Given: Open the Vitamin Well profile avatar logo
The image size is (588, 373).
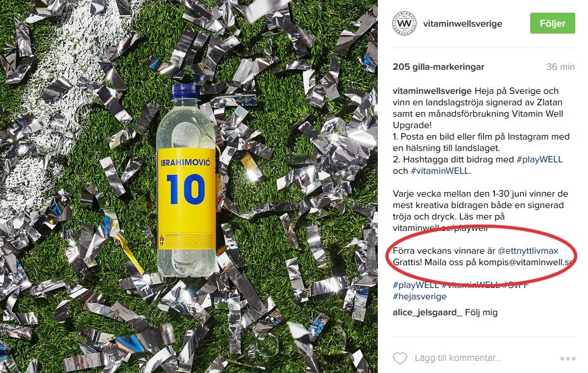Looking at the screenshot, I should (x=404, y=24).
